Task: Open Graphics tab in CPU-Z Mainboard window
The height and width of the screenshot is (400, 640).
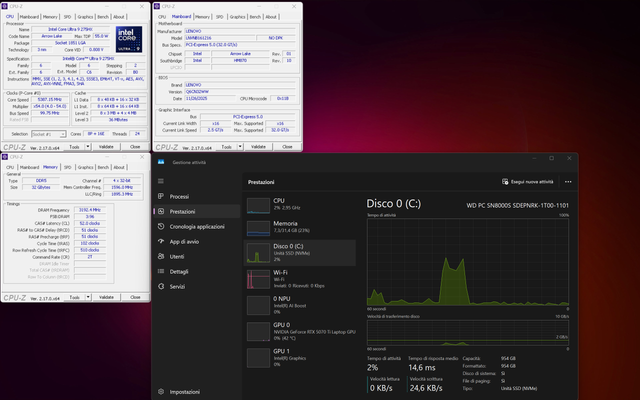Action: [238, 17]
